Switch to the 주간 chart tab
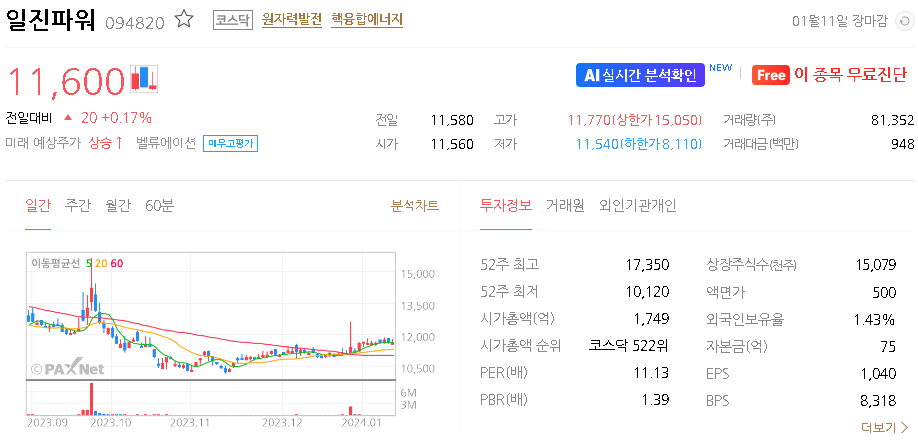Viewport: 918px width, 443px height. point(78,206)
